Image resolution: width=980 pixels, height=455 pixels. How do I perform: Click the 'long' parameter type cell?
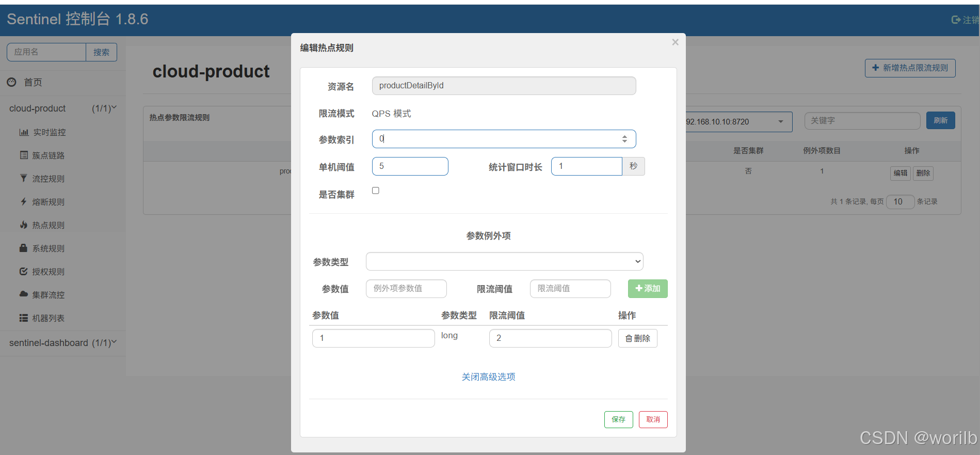click(449, 336)
